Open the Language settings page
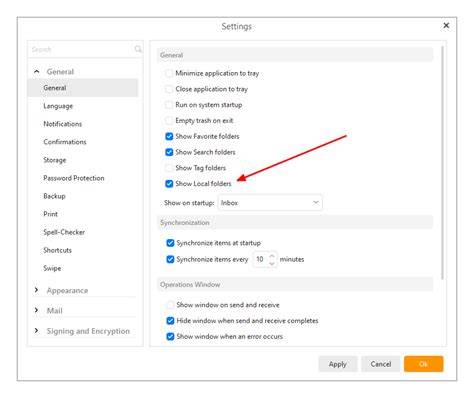 (x=58, y=106)
